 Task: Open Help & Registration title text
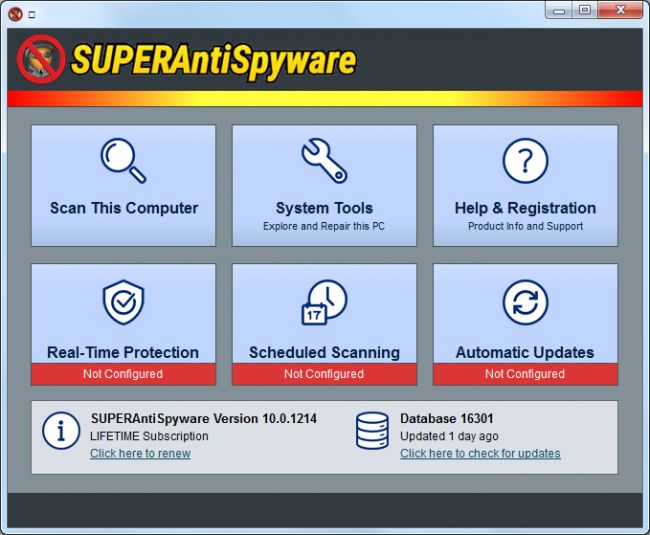point(525,208)
